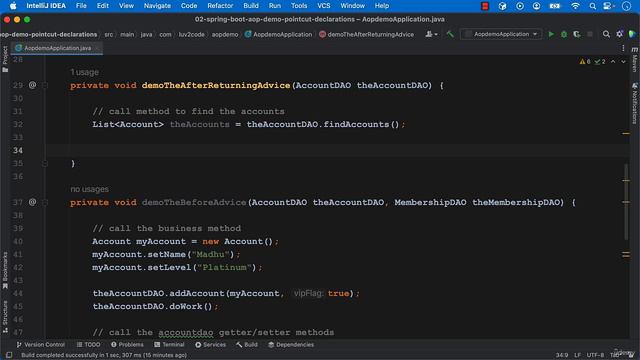The height and width of the screenshot is (360, 640).
Task: Click the '1 usage' code hint
Action: (84, 72)
